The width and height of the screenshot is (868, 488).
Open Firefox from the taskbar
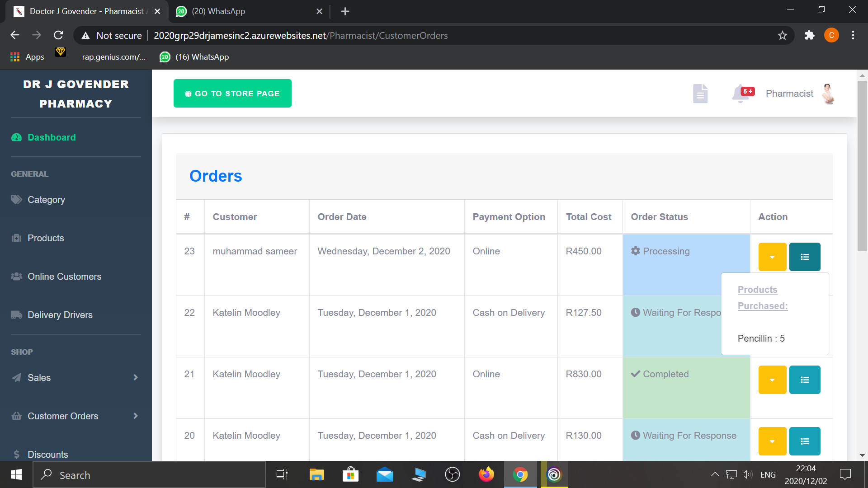coord(486,475)
